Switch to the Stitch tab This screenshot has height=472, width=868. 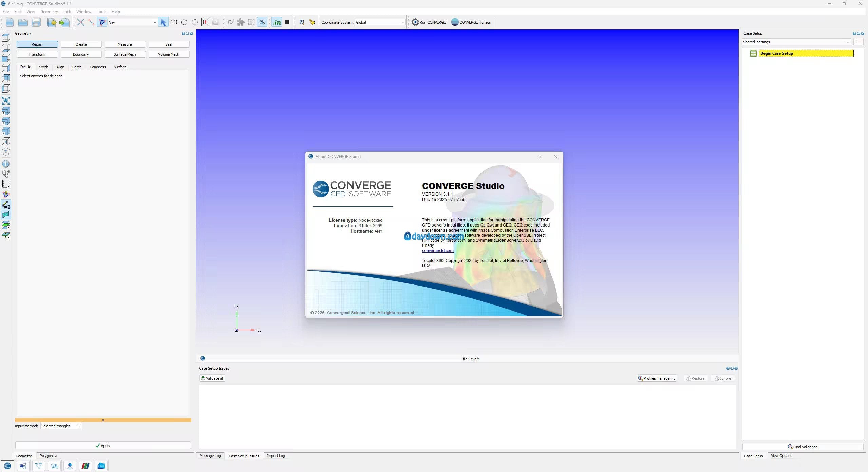point(43,67)
